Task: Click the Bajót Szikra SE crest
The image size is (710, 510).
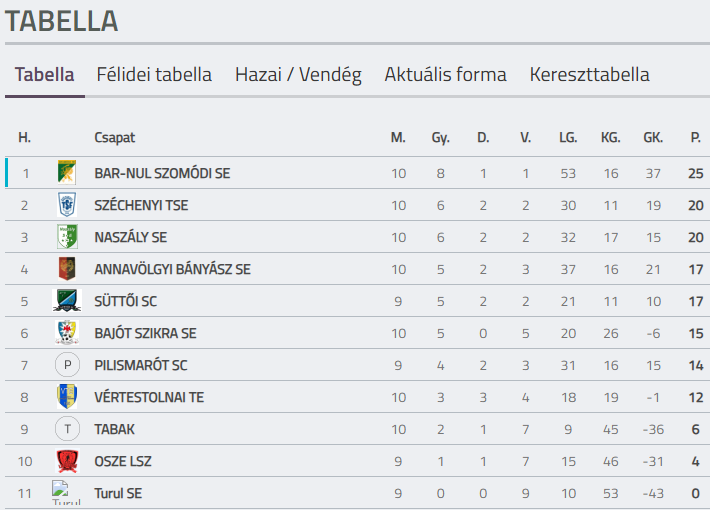Action: tap(67, 333)
